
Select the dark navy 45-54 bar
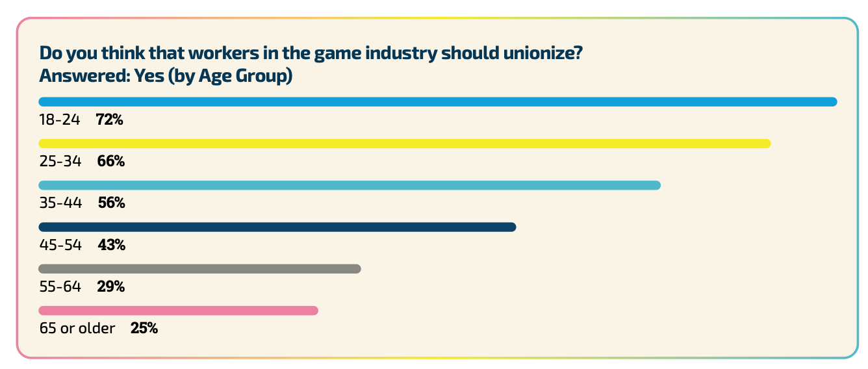pos(277,227)
